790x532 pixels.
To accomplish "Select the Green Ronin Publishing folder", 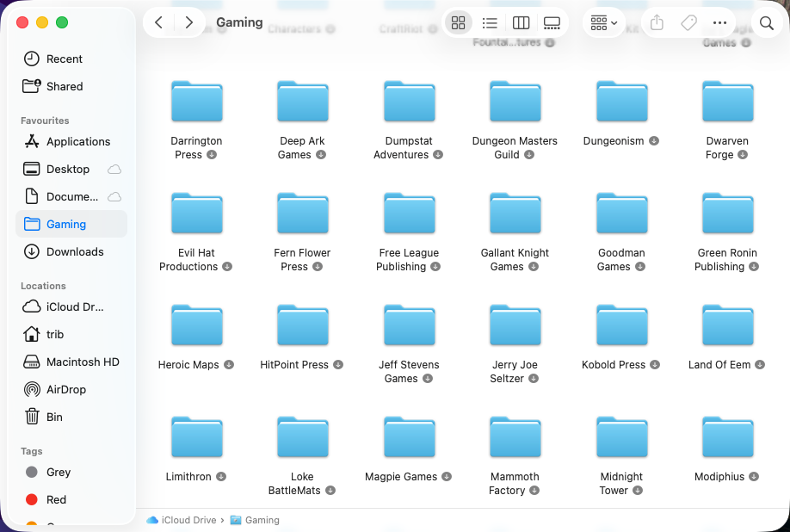I will [x=727, y=213].
